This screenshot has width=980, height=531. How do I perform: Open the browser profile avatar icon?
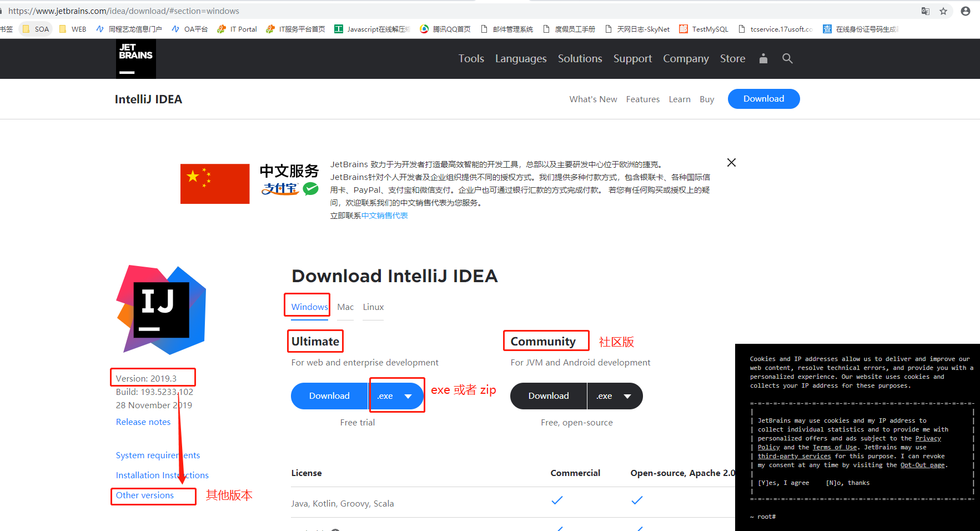tap(966, 11)
